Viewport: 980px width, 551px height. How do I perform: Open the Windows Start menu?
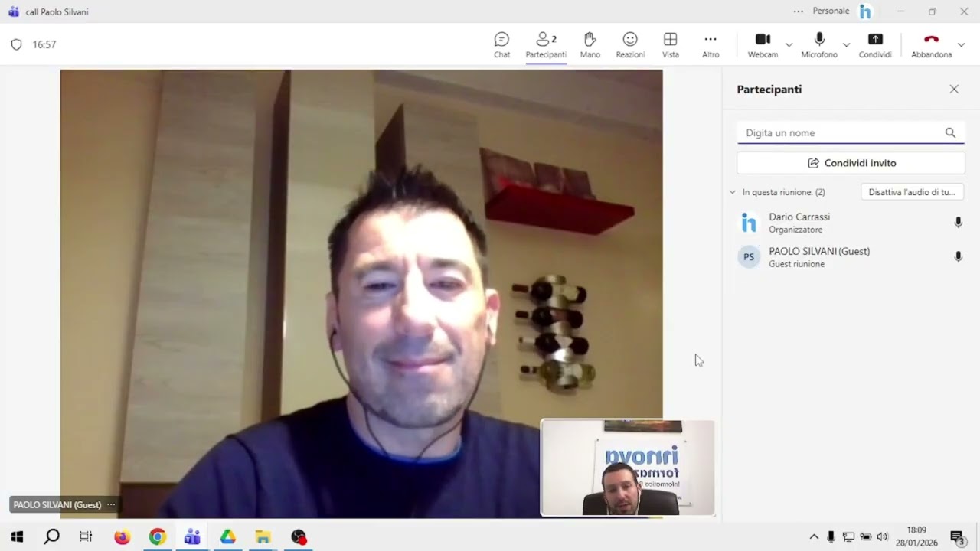point(17,536)
